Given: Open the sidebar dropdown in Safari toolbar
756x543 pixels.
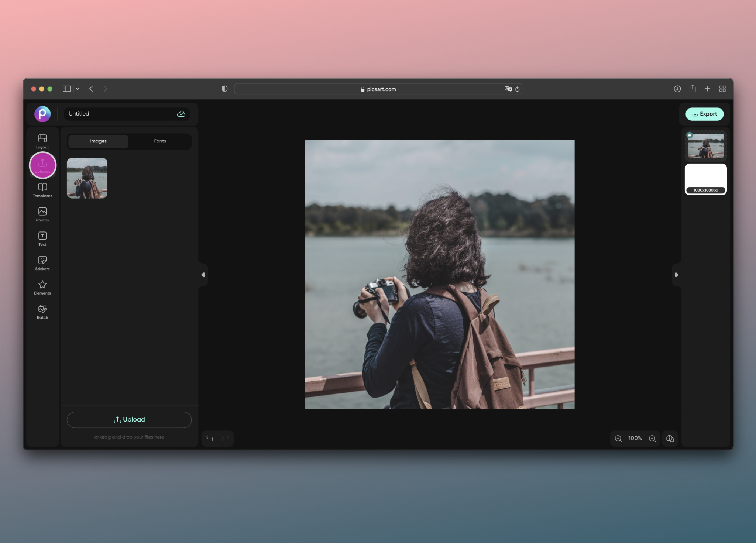Looking at the screenshot, I should (x=78, y=89).
